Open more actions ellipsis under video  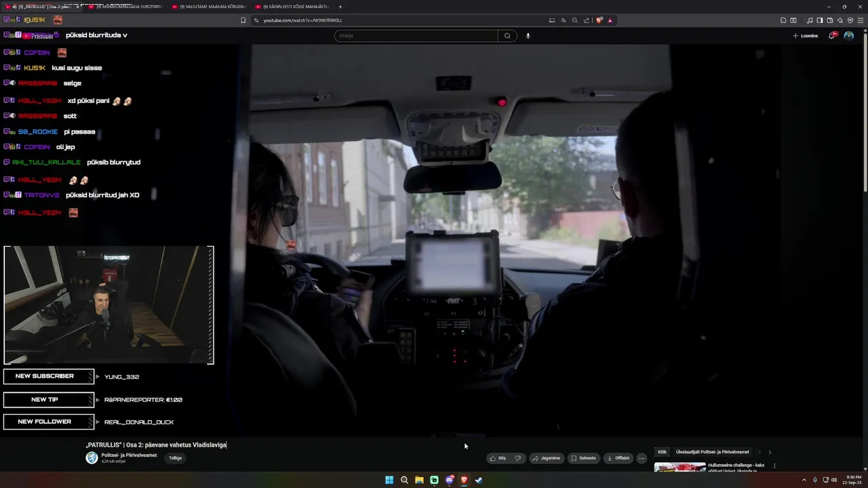pos(642,458)
